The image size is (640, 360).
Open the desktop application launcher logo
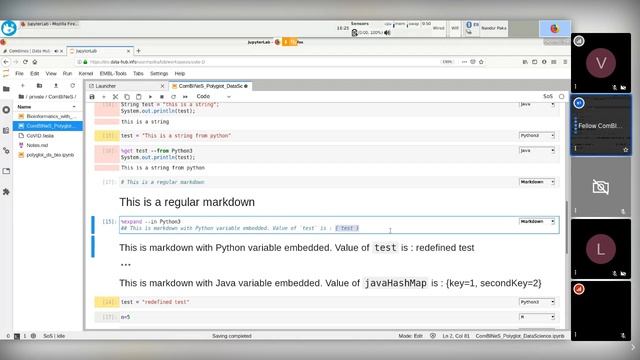[9, 28]
